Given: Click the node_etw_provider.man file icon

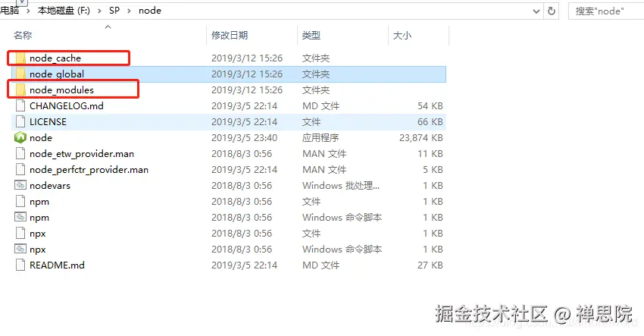Looking at the screenshot, I should [20, 154].
